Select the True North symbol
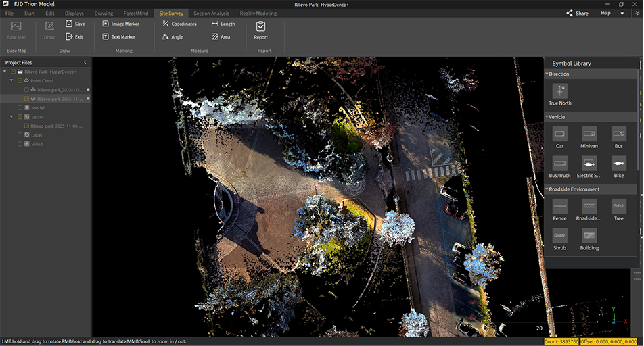Image resolution: width=644 pixels, height=346 pixels. [559, 91]
